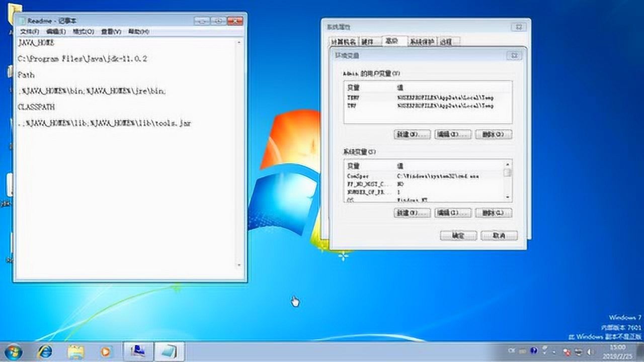Image resolution: width=644 pixels, height=362 pixels.
Task: Minimize the Readme Notepad window
Action: [x=201, y=21]
